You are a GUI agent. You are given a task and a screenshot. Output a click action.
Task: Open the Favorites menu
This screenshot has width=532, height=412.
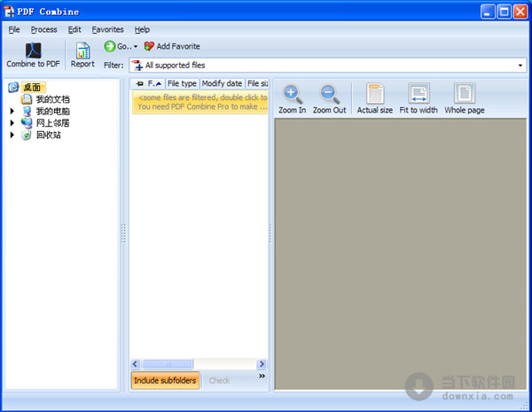click(107, 29)
